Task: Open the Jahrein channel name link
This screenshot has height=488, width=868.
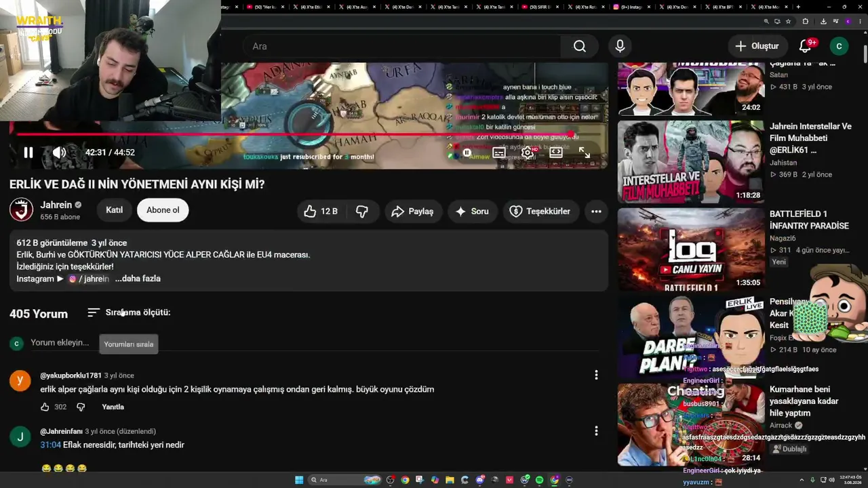Action: [x=56, y=205]
